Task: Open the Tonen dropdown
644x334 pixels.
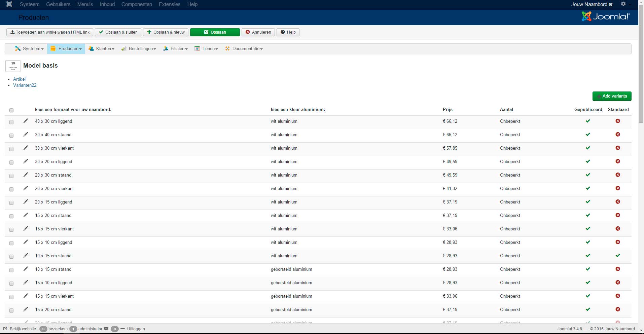Action: [x=206, y=49]
